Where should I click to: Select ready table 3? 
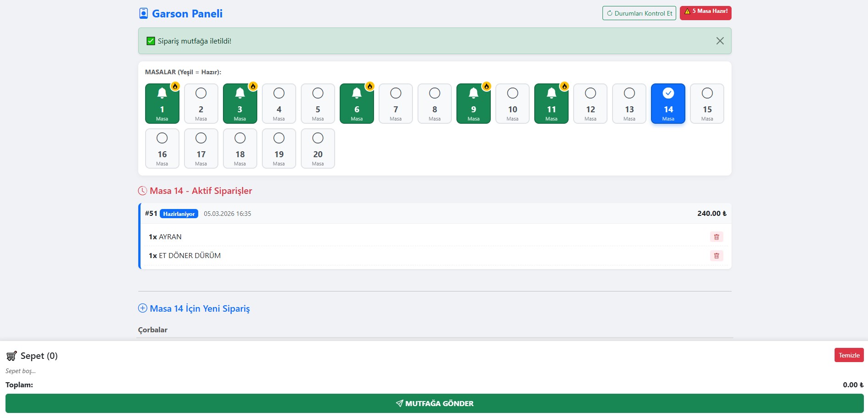pos(240,104)
